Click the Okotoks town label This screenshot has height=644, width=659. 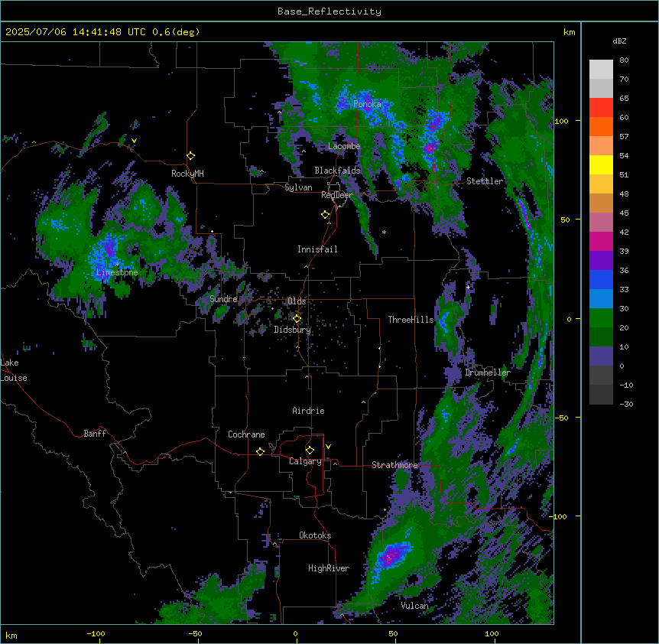(x=315, y=535)
